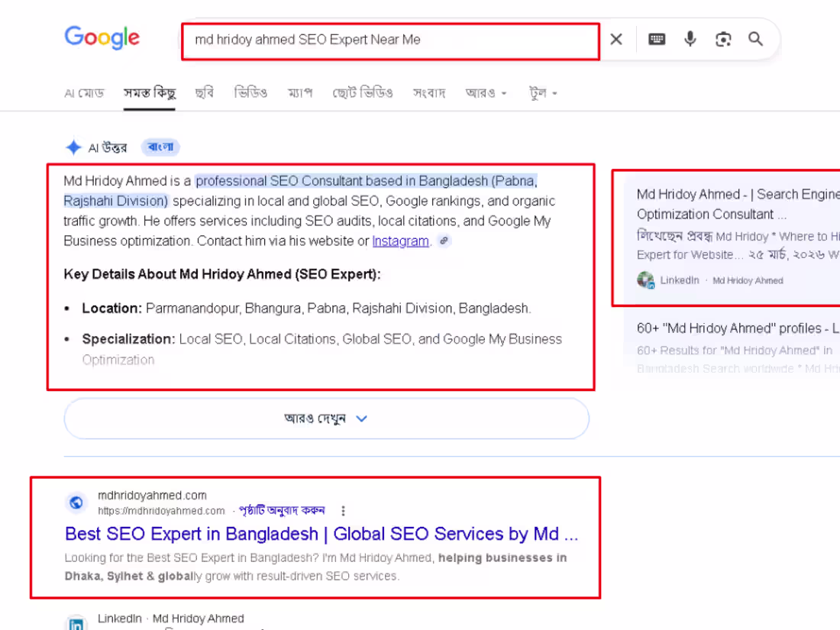Open 60+ "Md Hridoy Ahmed" profiles result

point(738,328)
